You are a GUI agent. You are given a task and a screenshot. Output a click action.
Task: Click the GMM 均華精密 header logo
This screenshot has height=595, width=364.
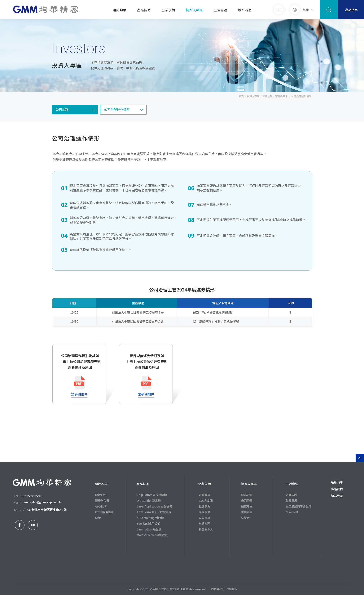point(46,9)
